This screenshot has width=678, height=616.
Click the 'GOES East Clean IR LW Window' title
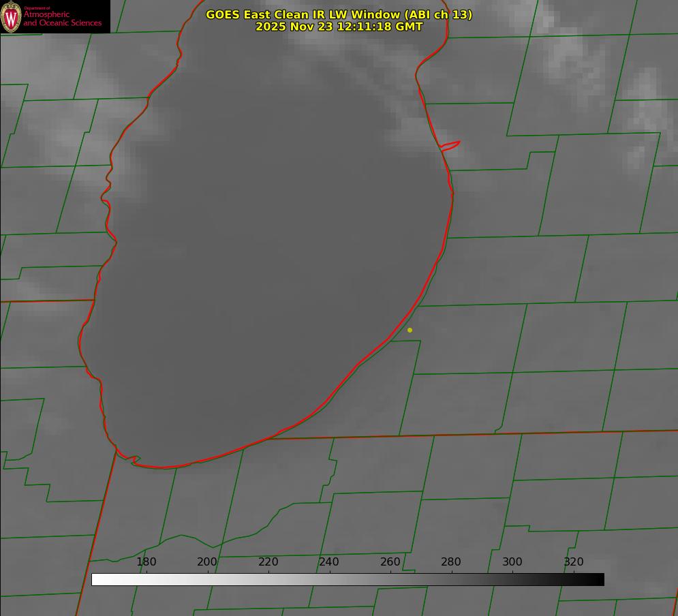pyautogui.click(x=339, y=14)
